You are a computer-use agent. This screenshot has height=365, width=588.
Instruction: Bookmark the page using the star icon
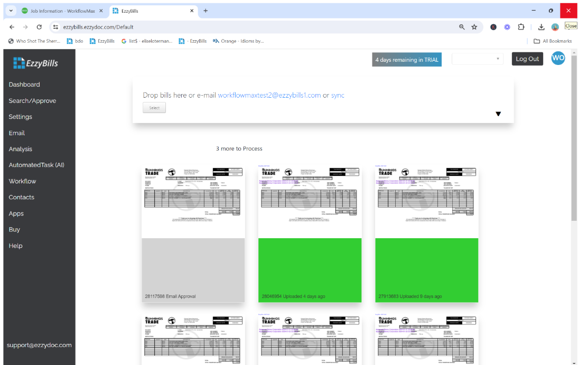click(474, 26)
